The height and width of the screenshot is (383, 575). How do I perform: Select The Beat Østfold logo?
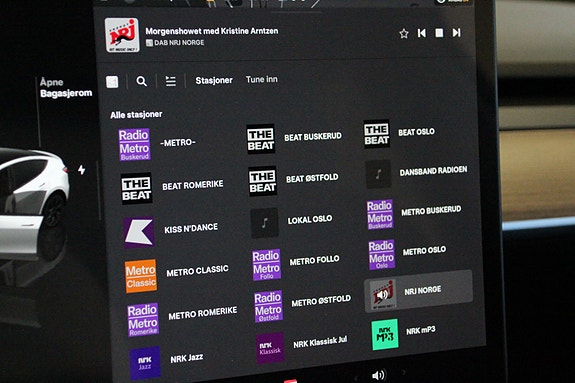click(263, 182)
